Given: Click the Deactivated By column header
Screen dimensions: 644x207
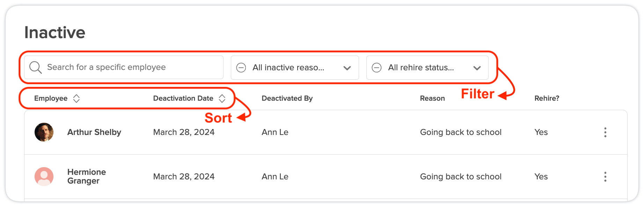Looking at the screenshot, I should (287, 99).
